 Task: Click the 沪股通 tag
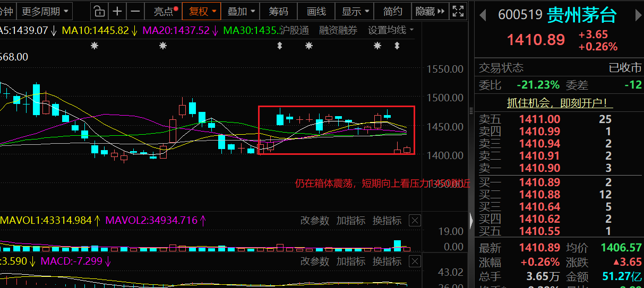click(x=294, y=30)
